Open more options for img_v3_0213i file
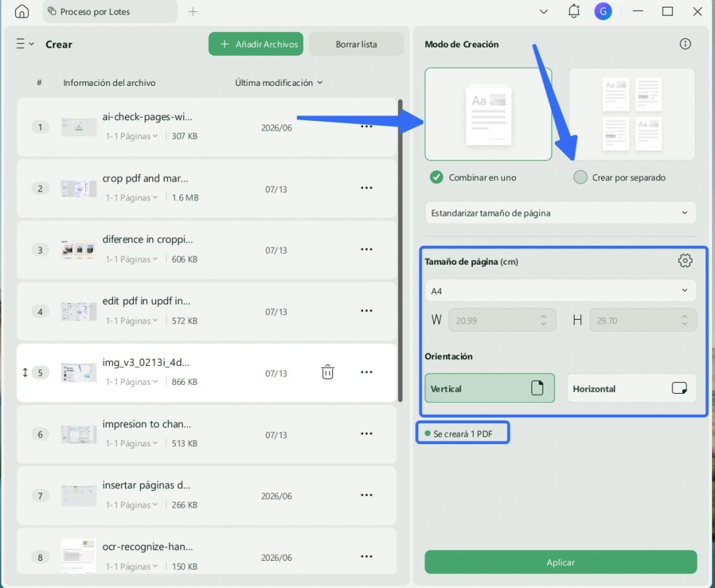This screenshot has width=715, height=588. point(367,372)
